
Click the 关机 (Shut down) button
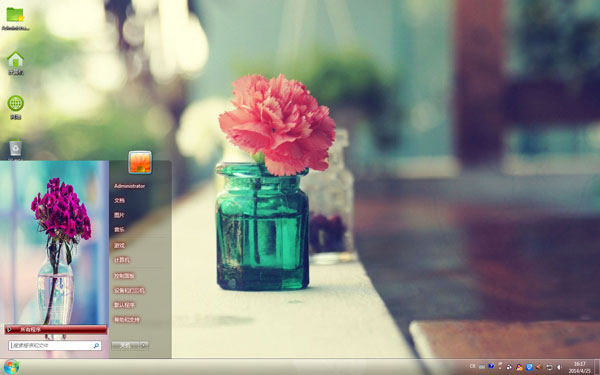pyautogui.click(x=125, y=346)
